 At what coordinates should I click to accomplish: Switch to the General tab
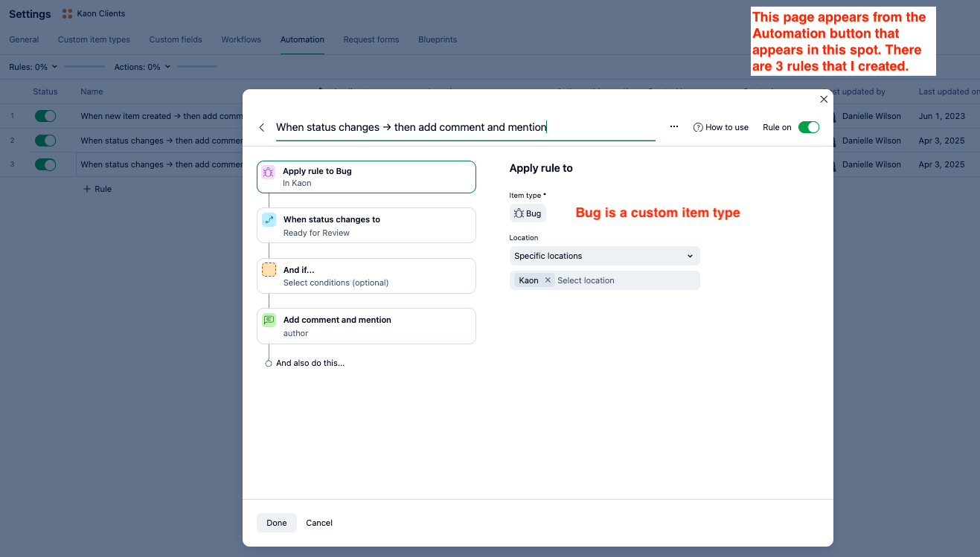[x=24, y=39]
